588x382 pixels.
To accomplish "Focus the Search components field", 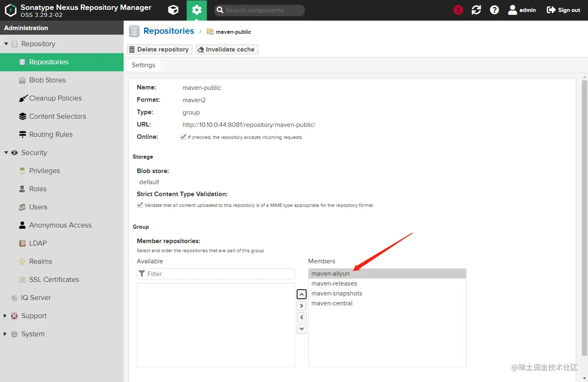I will (260, 10).
